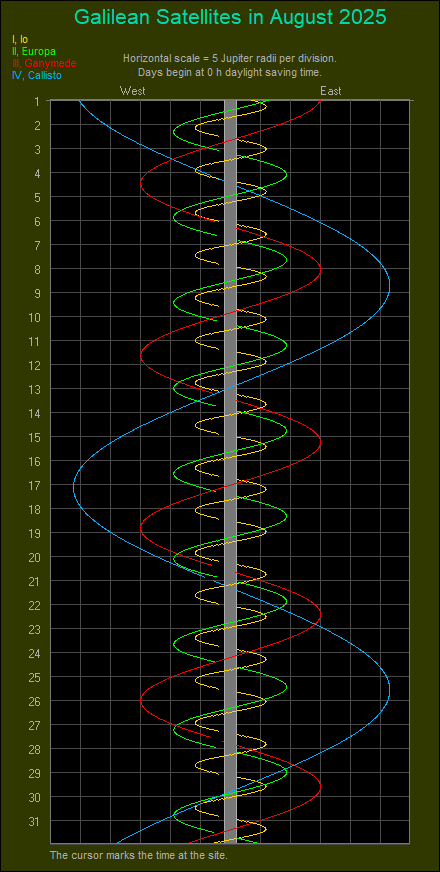Click day label 30 on the axis

click(x=34, y=797)
